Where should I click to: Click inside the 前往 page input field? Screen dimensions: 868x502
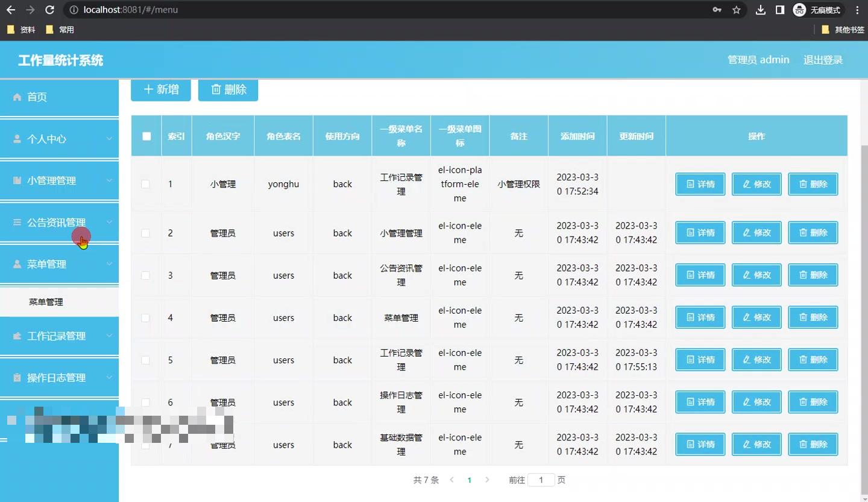pyautogui.click(x=541, y=480)
